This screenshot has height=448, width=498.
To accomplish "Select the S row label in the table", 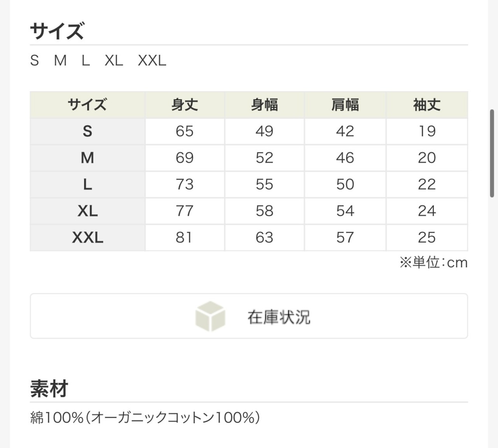I will coord(88,131).
